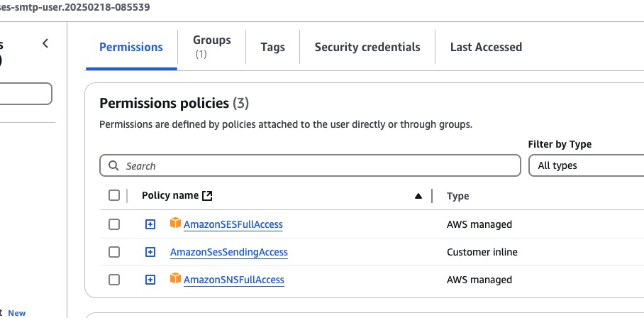Collapse the left navigation panel chevron
This screenshot has width=644, height=318.
pyautogui.click(x=45, y=43)
